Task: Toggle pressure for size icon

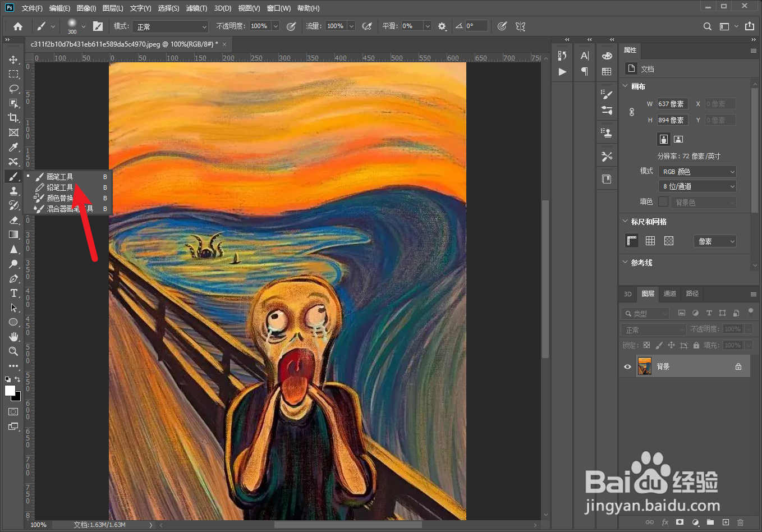Action: [x=502, y=26]
